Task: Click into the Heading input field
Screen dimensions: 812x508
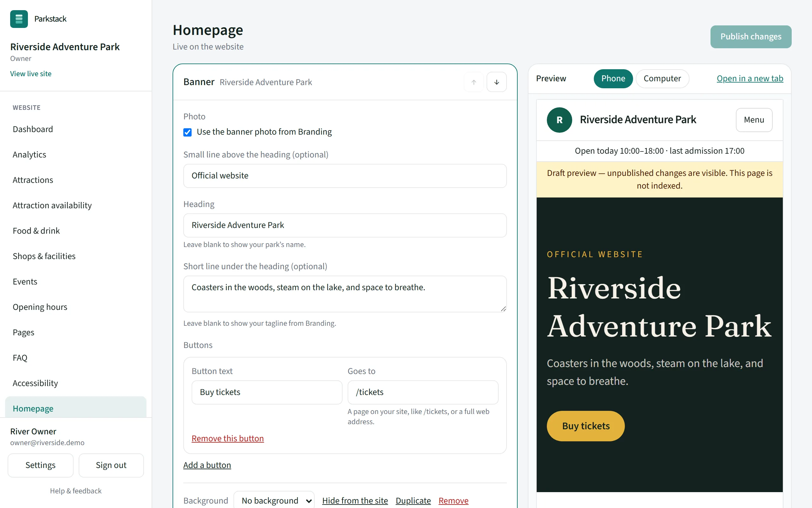Action: (x=345, y=225)
